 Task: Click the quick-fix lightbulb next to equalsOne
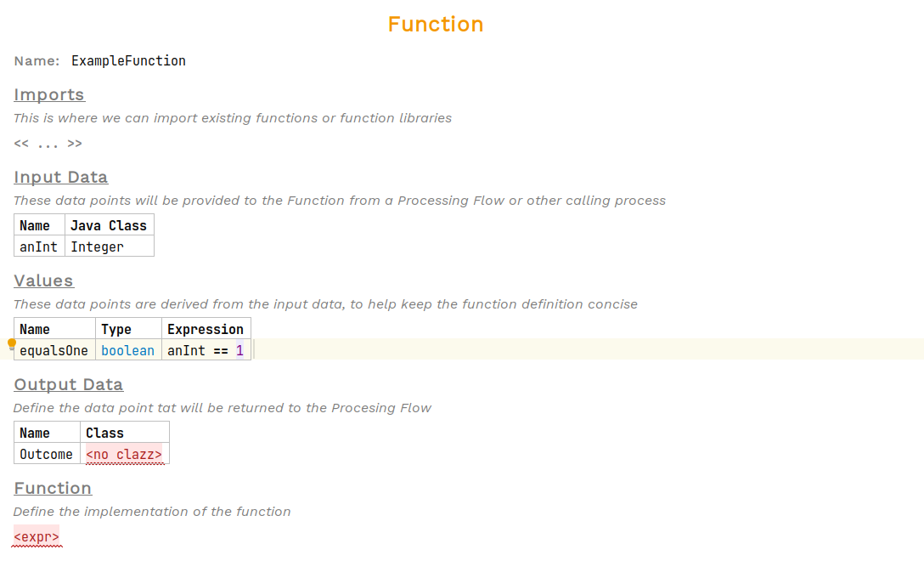pos(11,343)
